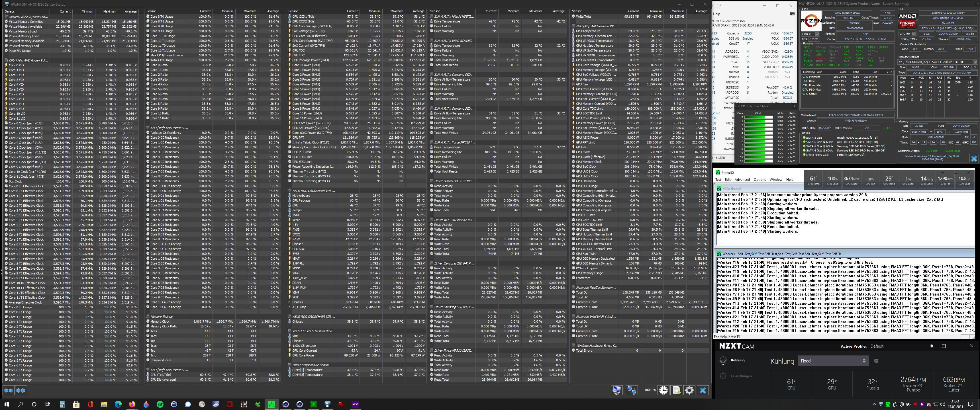980x410 pixels.
Task: Activate Prime95 Workers window title bar
Action: (x=845, y=254)
